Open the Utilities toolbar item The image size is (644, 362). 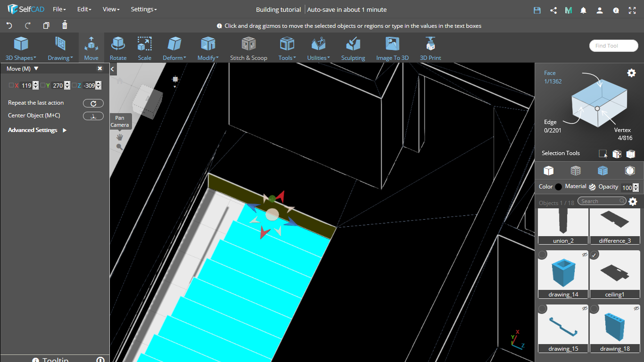tap(319, 49)
